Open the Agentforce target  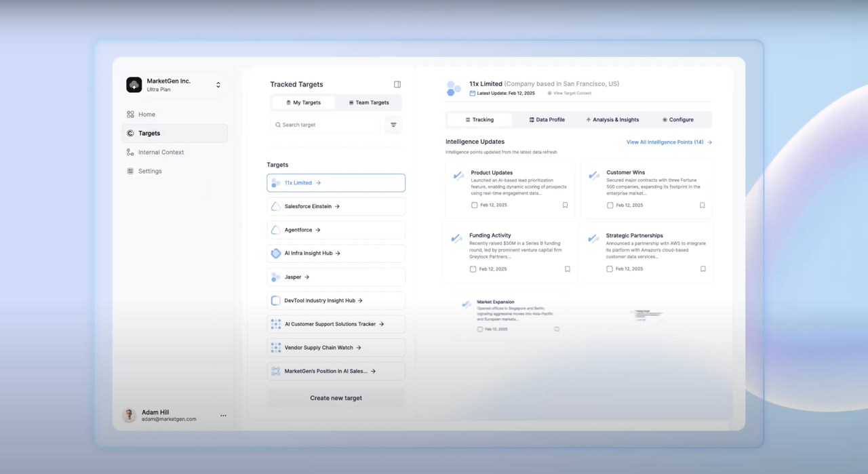tap(336, 230)
